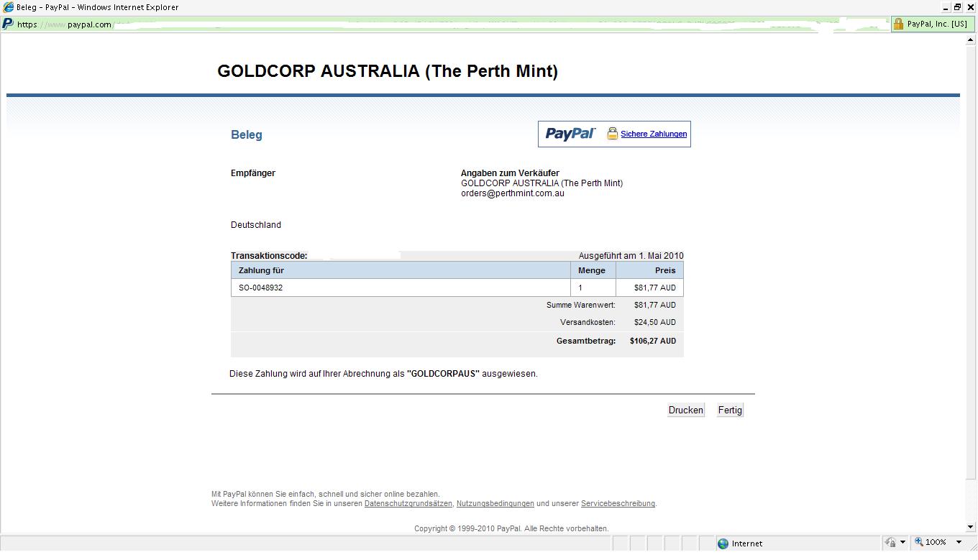This screenshot has height=560, width=978.
Task: Click the date Ausgeführt am 1. Mai 2010
Action: tap(631, 256)
